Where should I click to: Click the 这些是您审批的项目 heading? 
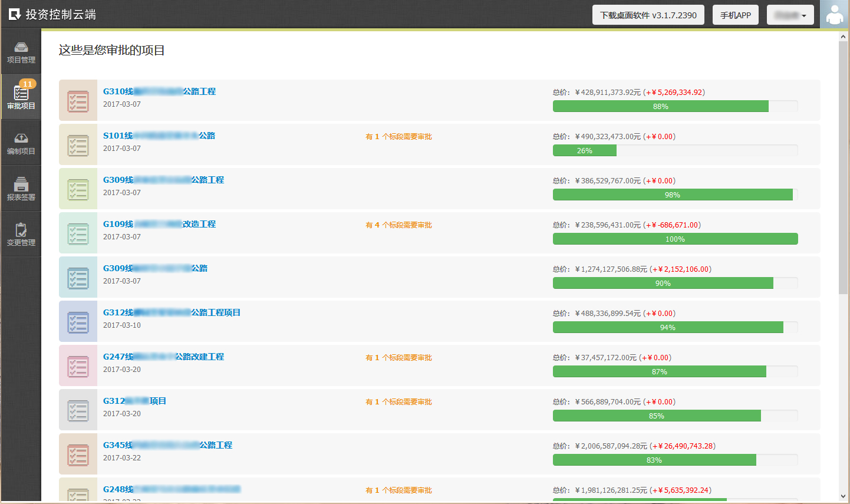112,50
